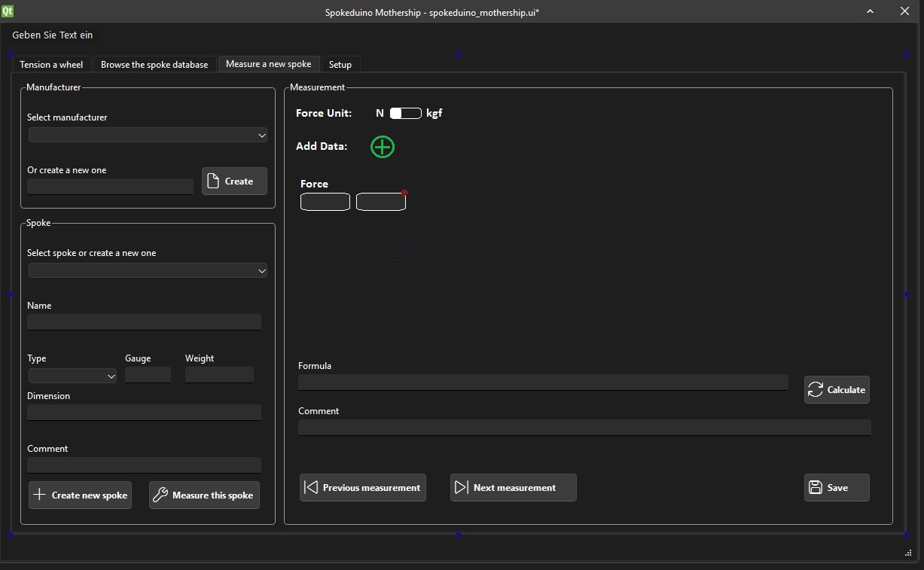Click the new manufacturer name field
Viewport: 924px width, 570px height.
point(111,187)
